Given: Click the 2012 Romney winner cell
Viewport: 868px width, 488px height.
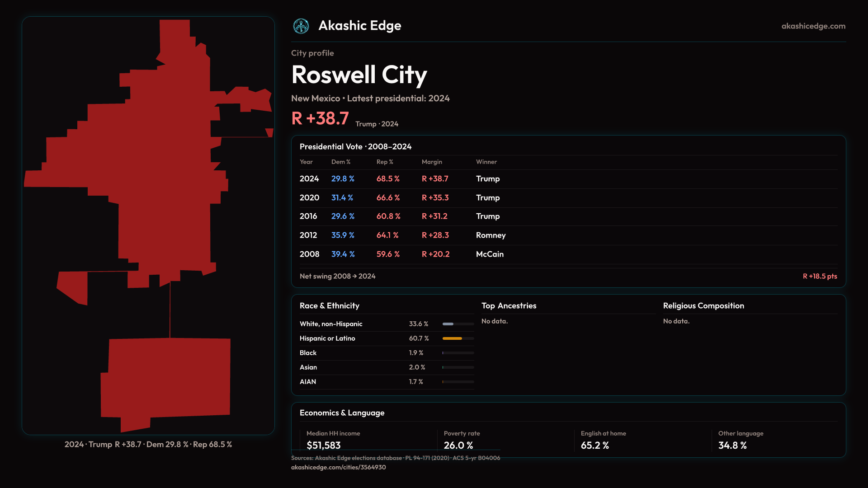Looking at the screenshot, I should point(491,235).
